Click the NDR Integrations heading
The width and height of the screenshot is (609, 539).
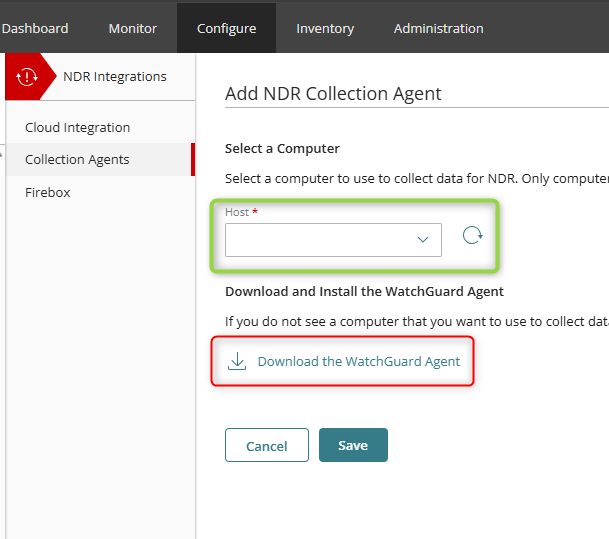coord(115,77)
